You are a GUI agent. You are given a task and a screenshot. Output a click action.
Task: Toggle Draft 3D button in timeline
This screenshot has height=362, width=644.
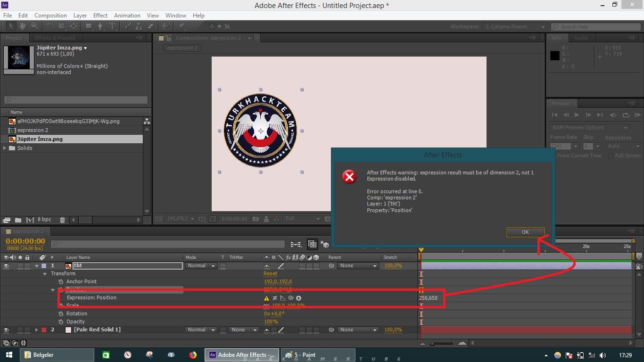(325, 244)
